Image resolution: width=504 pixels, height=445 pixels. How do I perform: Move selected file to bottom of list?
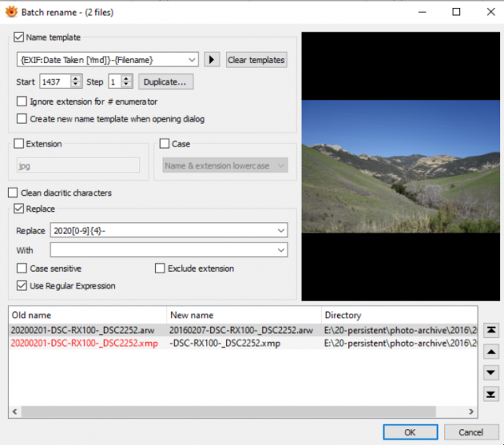coord(491,394)
